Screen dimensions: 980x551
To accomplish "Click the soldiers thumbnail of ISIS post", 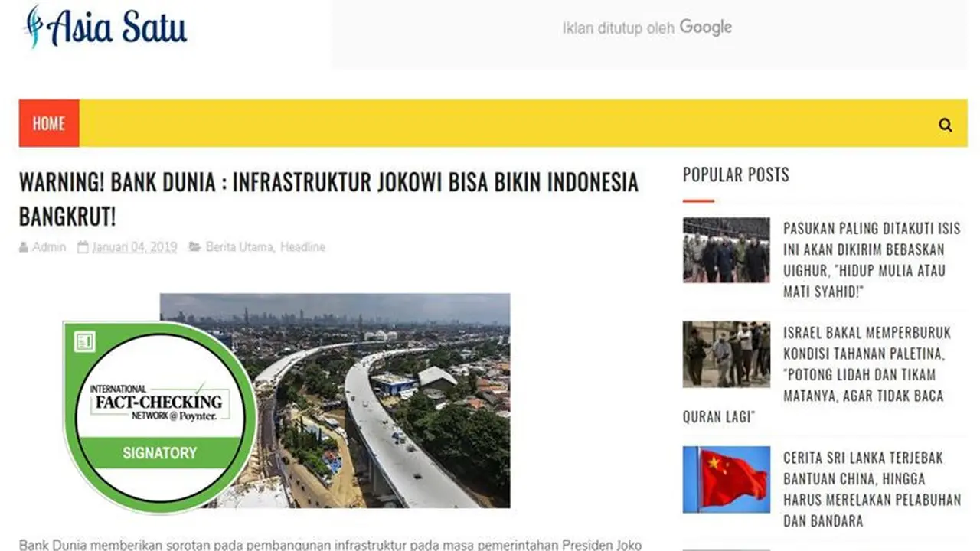I will click(727, 250).
